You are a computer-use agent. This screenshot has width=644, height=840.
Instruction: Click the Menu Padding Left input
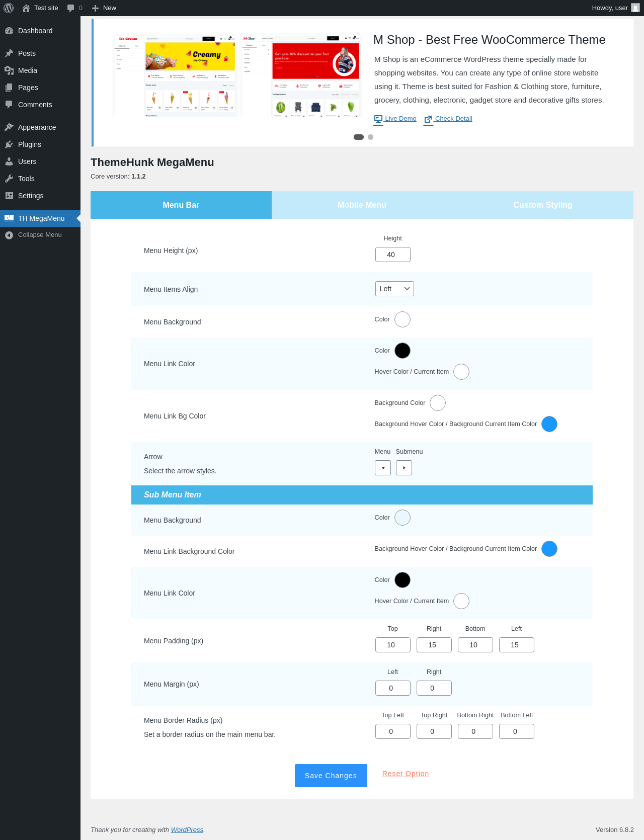pyautogui.click(x=517, y=645)
